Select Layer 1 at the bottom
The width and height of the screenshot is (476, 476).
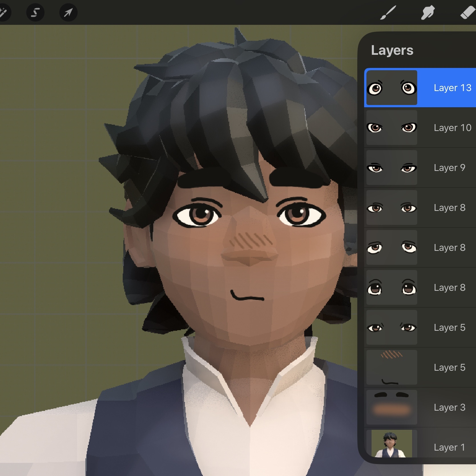(x=420, y=444)
